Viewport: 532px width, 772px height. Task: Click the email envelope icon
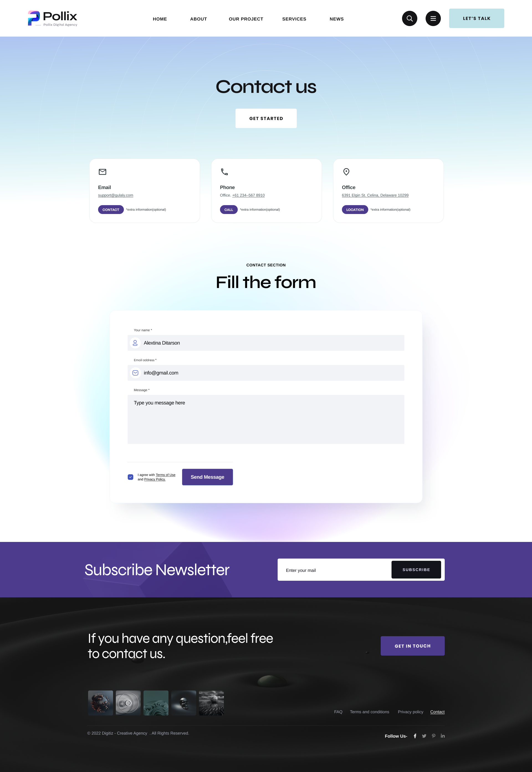pos(102,172)
